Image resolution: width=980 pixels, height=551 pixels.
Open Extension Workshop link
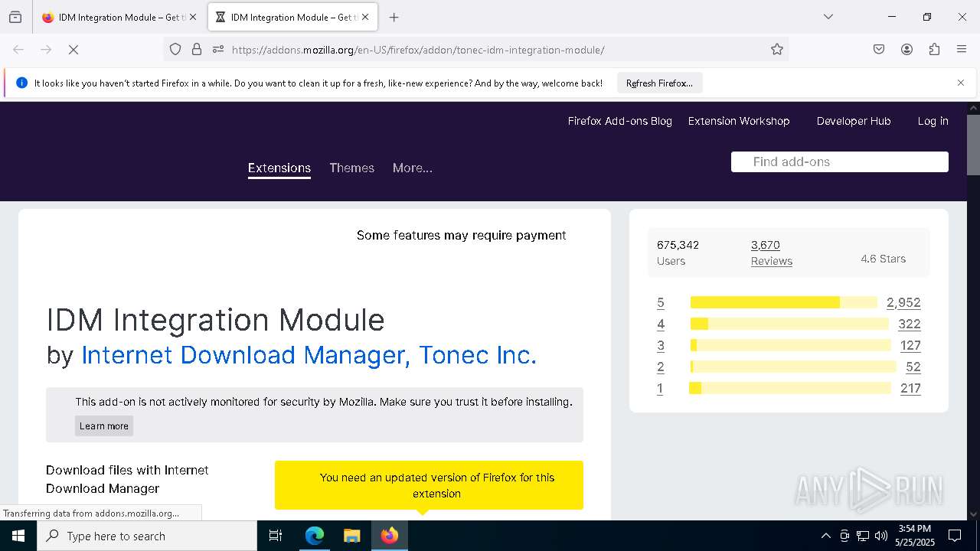point(739,121)
